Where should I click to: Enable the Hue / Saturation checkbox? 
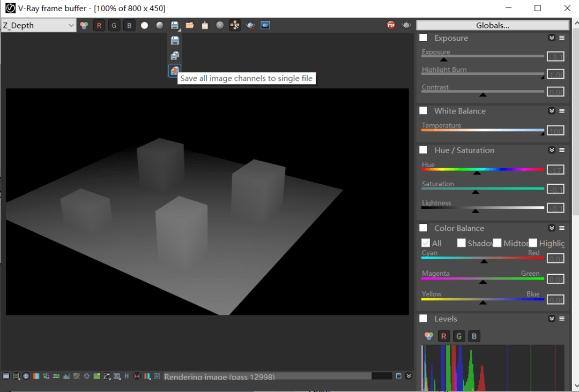point(424,150)
